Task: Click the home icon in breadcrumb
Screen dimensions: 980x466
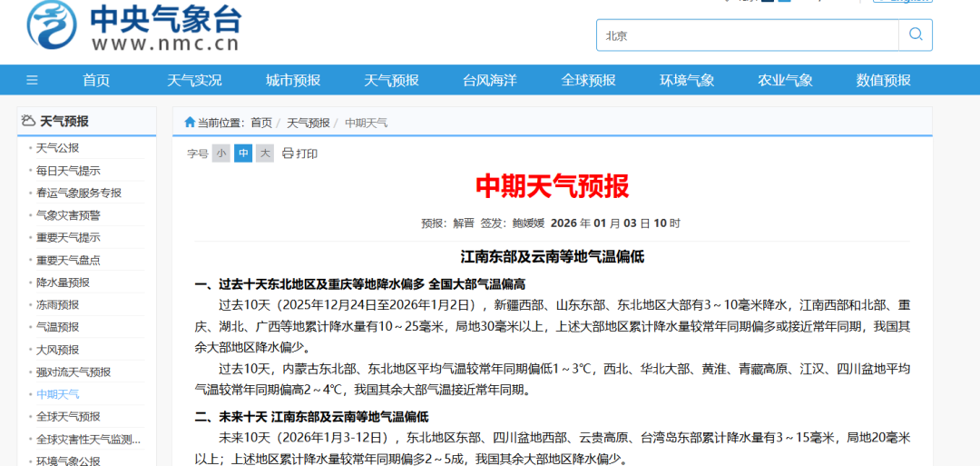Action: pos(190,123)
